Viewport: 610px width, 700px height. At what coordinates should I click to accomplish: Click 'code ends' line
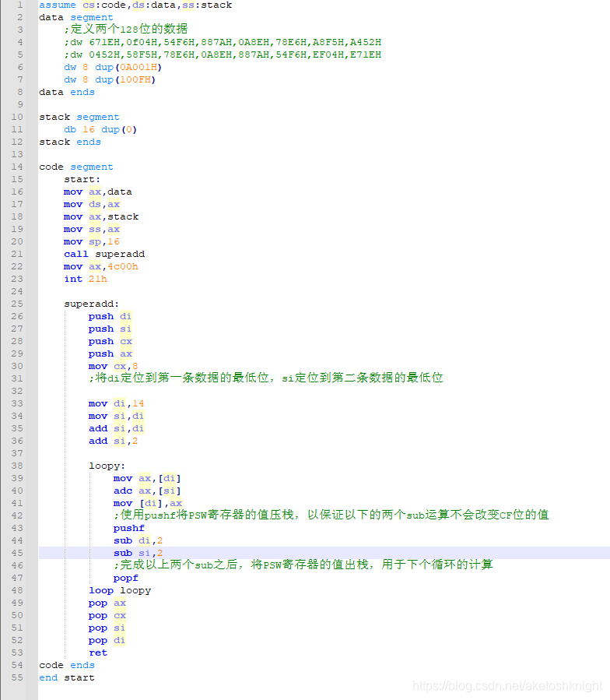66,666
